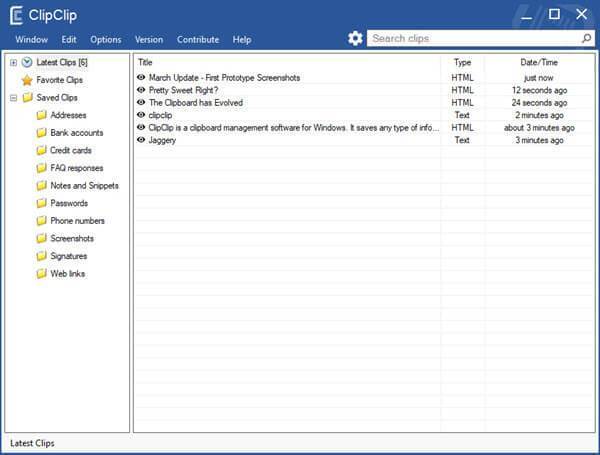Click the Addresses folder icon
Image resolution: width=600 pixels, height=455 pixels.
coord(41,115)
